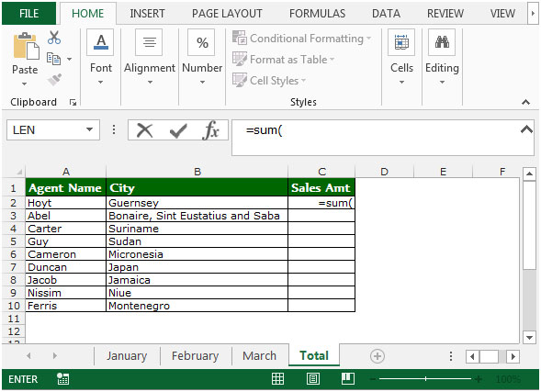
Task: Open the January sheet tab
Action: coord(127,356)
